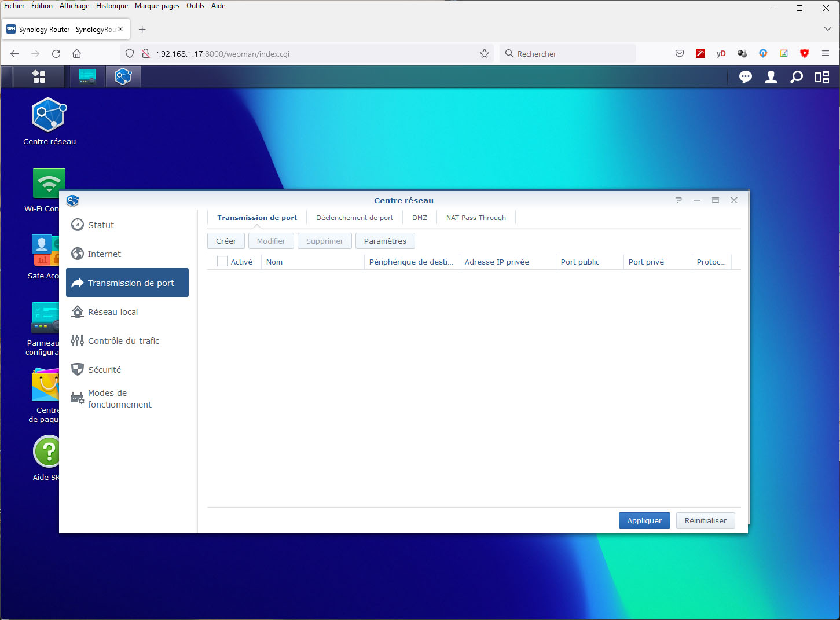Viewport: 840px width, 620px height.
Task: Expand the Firefox list all tabs chevron
Action: [x=827, y=29]
